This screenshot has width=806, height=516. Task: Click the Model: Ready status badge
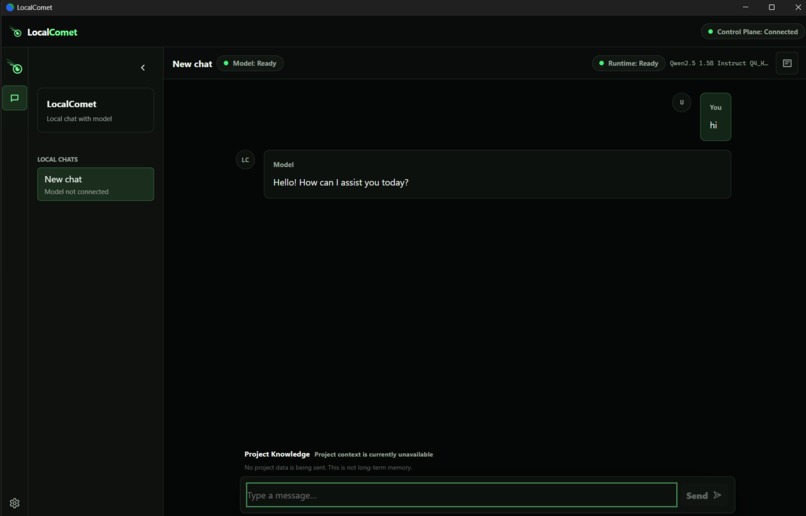tap(250, 63)
